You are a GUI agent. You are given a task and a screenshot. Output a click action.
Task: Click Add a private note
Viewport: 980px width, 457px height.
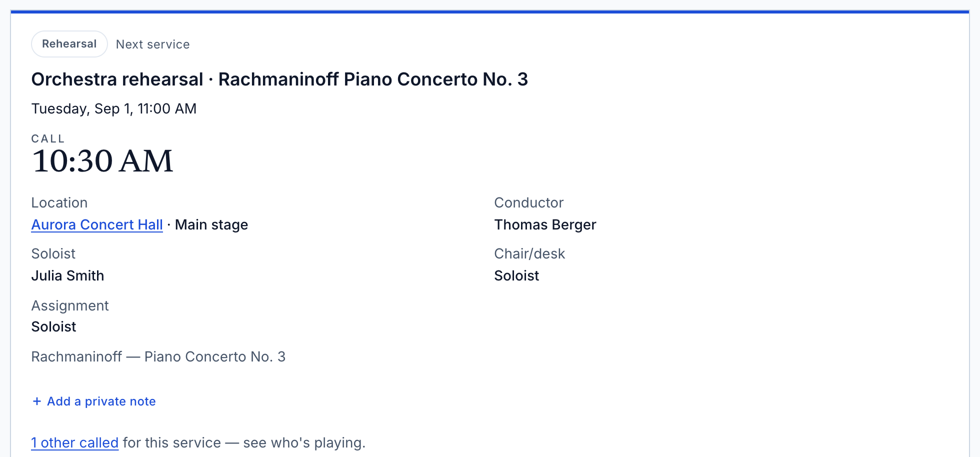[x=94, y=401]
